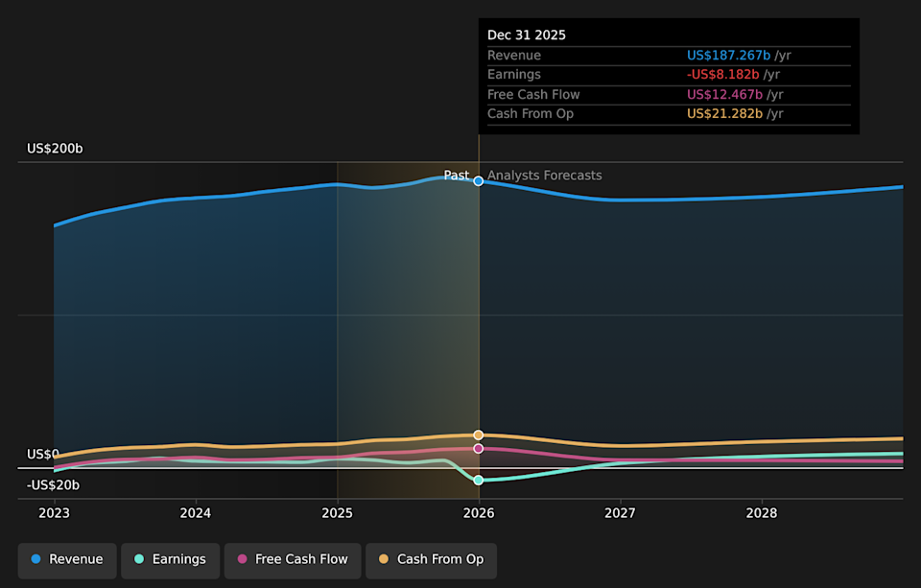Click the US$187.267b revenue value in tooltip
The height and width of the screenshot is (588, 921).
tap(728, 56)
